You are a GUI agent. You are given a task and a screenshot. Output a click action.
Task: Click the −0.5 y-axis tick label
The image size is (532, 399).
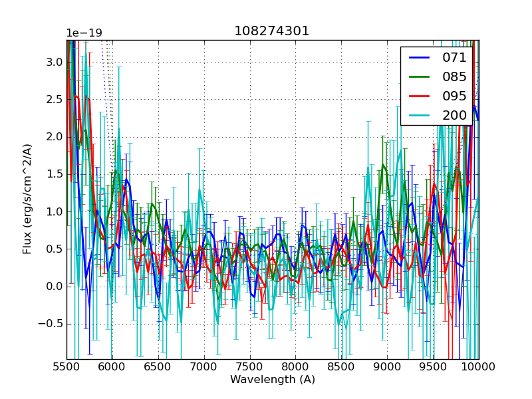pyautogui.click(x=50, y=324)
